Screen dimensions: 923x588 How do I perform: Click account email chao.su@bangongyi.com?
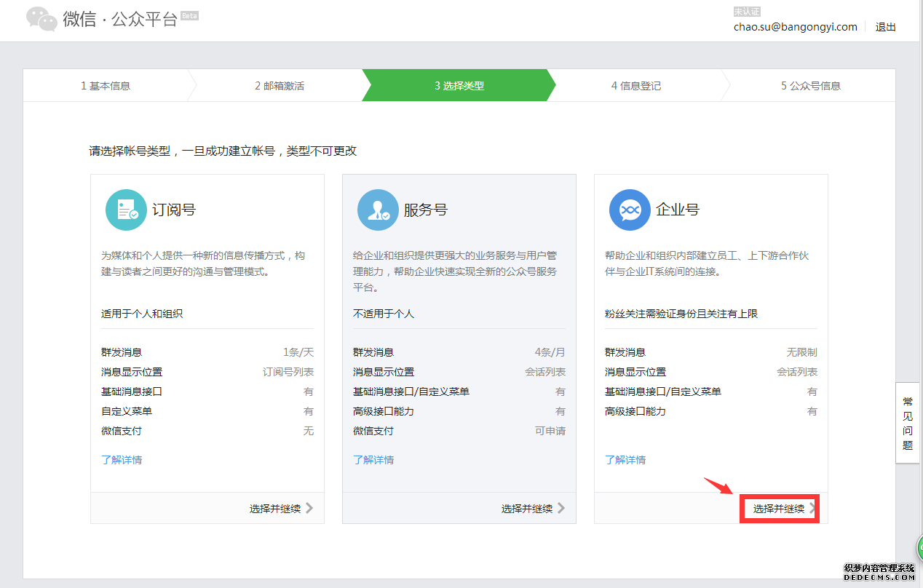pyautogui.click(x=796, y=27)
